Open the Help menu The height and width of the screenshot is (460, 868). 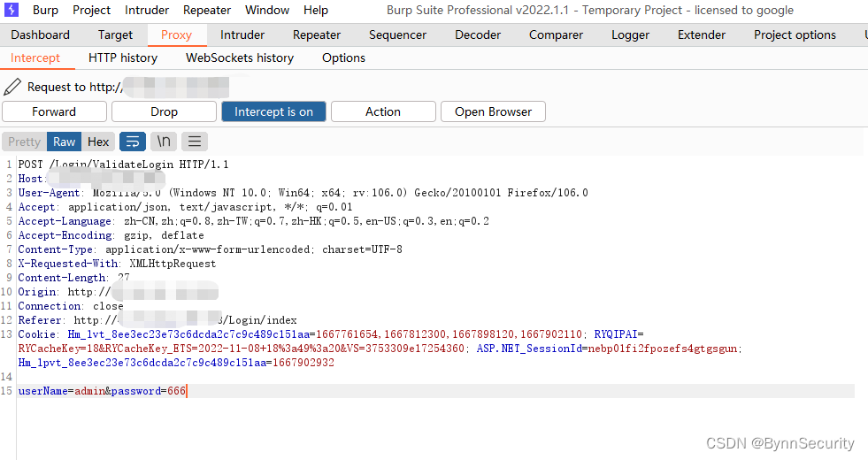[316, 10]
